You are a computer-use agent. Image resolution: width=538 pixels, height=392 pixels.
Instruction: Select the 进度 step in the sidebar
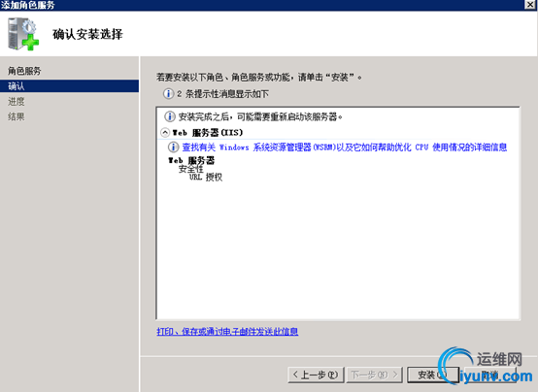pos(17,102)
